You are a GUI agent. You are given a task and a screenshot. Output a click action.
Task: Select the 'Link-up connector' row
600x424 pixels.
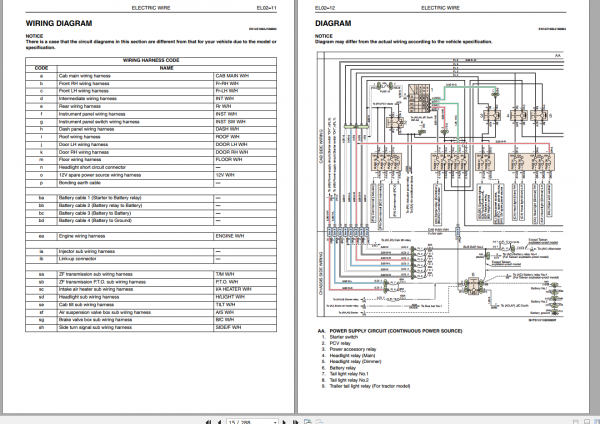pyautogui.click(x=151, y=259)
